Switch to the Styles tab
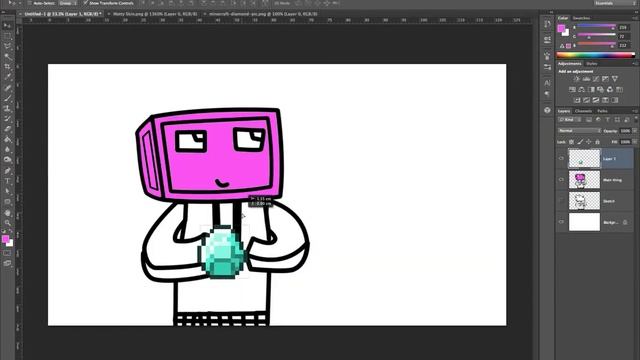Image resolution: width=640 pixels, height=360 pixels. [591, 64]
